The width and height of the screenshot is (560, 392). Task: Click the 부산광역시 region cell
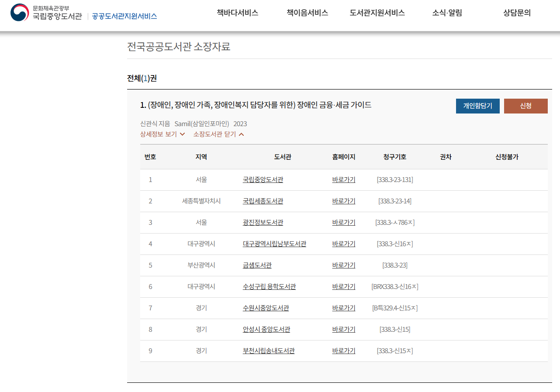tap(201, 265)
